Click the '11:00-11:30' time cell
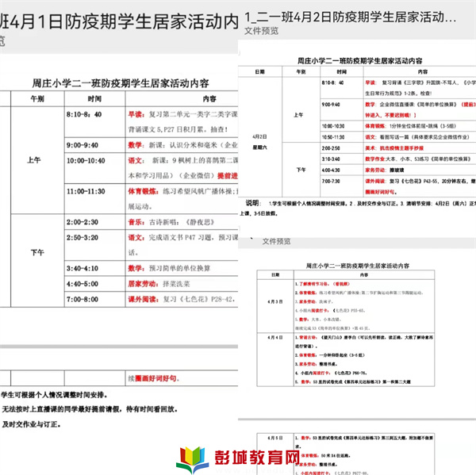This screenshot has height=475, width=476. pyautogui.click(x=86, y=191)
